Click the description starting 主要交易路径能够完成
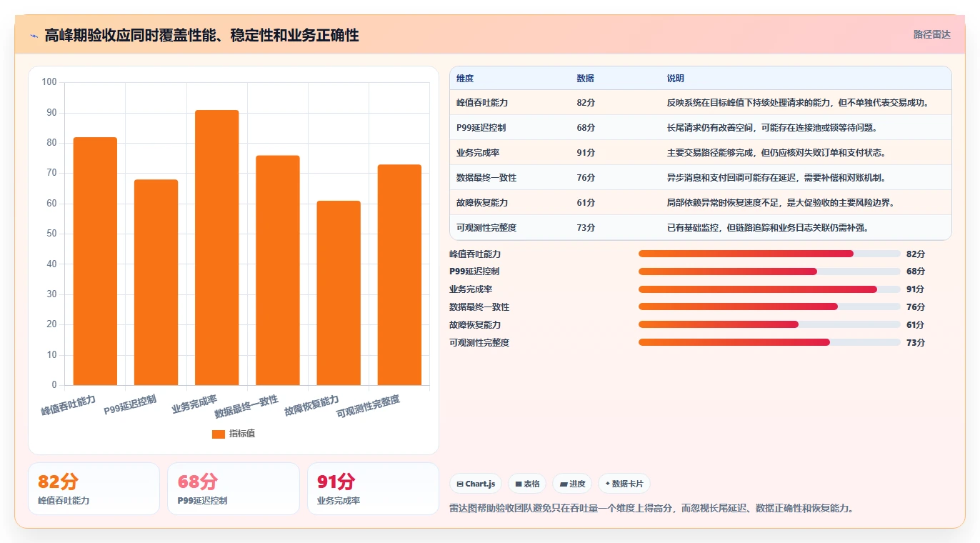This screenshot has height=543, width=980. point(776,153)
